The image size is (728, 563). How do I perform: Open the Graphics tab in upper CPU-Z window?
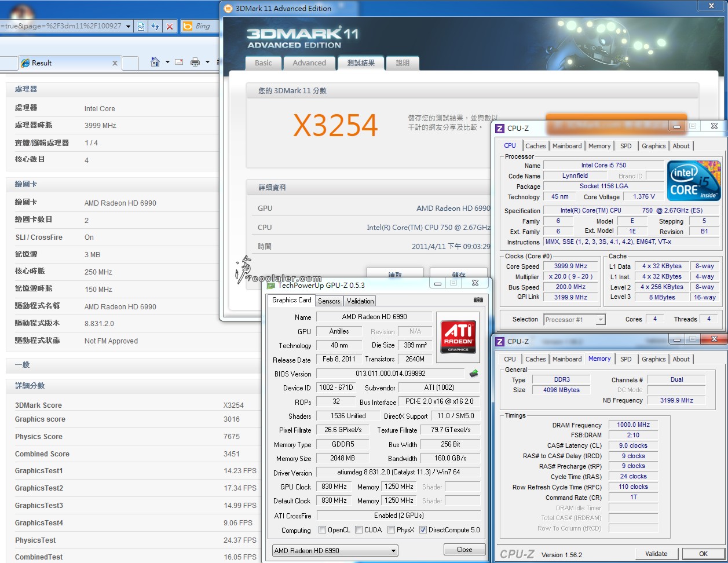654,146
